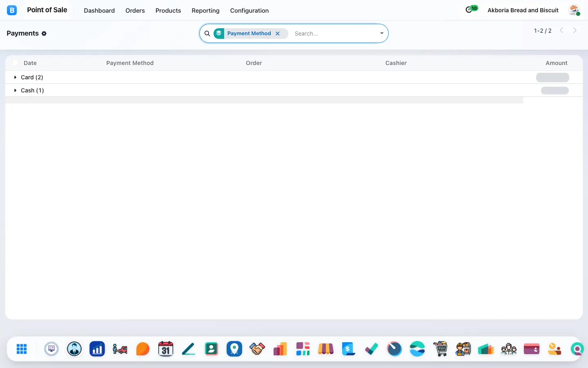Sort by the Cashier column header
Viewport: 588px width, 368px height.
click(x=396, y=63)
